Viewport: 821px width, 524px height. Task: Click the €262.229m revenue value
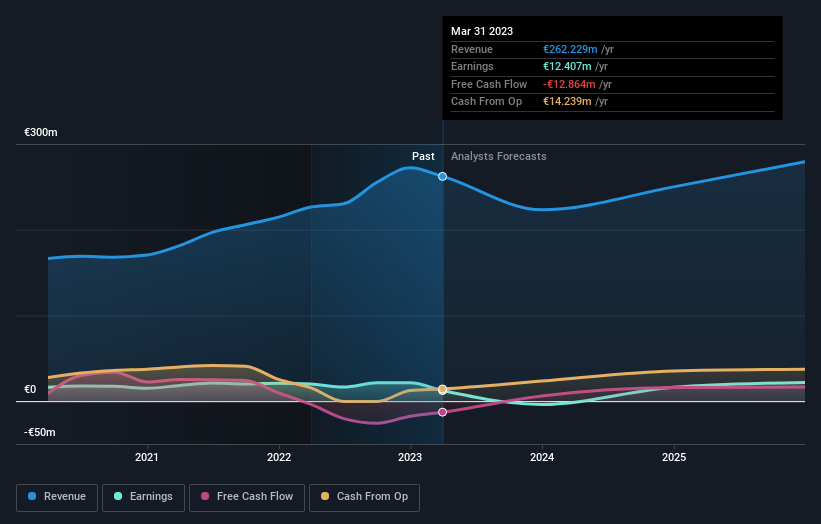tap(570, 49)
